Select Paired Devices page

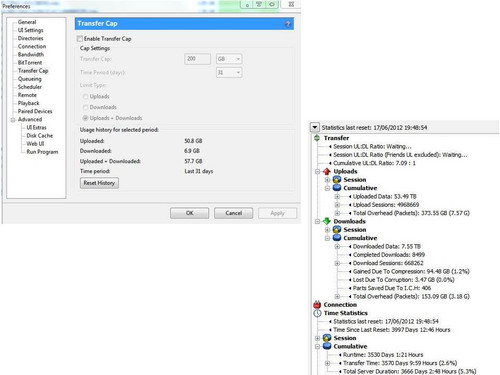(35, 111)
